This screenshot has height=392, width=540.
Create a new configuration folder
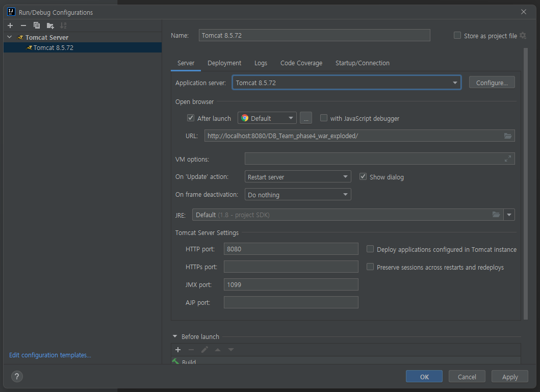[x=50, y=25]
